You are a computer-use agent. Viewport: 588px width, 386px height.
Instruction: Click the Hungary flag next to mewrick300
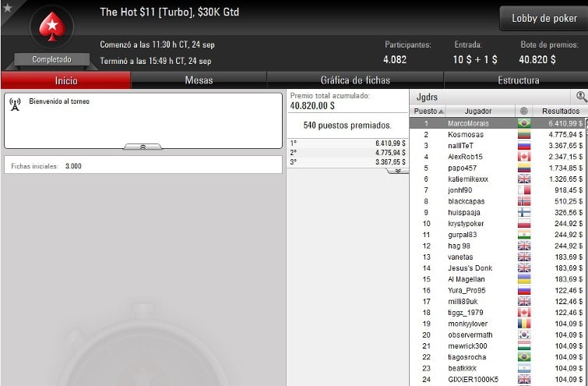(x=524, y=345)
